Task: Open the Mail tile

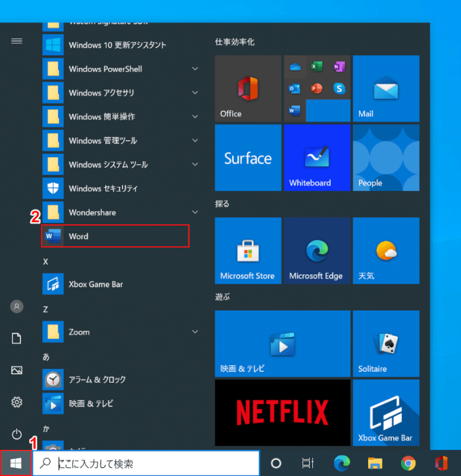Action: (x=386, y=89)
